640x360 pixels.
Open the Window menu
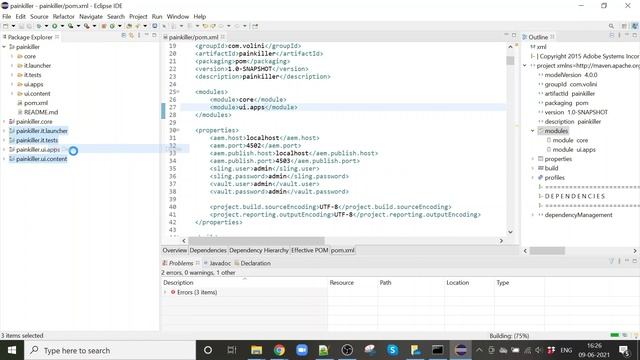coord(178,16)
